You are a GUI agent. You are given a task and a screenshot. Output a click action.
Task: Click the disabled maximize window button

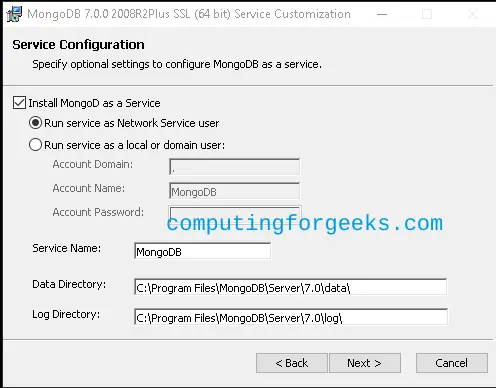pos(427,14)
